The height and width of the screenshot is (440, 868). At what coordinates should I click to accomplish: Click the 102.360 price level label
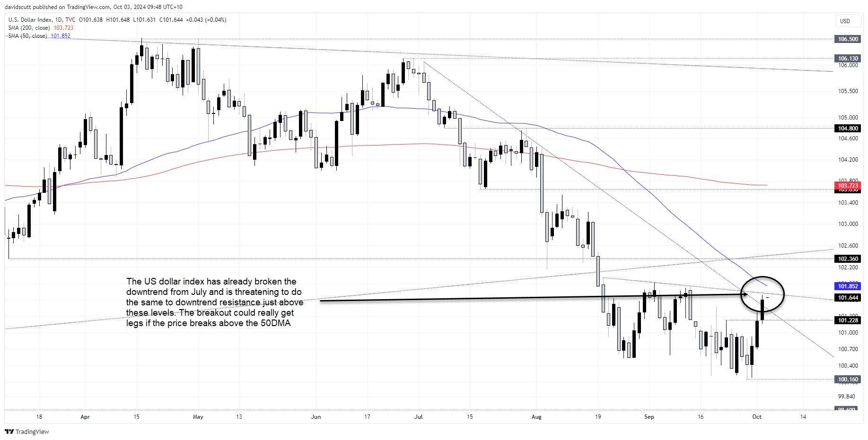point(848,259)
